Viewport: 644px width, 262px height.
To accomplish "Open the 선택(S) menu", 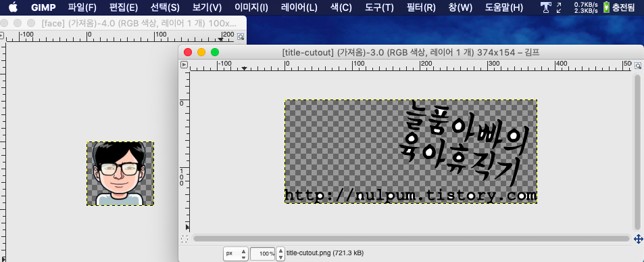I will coord(165,7).
